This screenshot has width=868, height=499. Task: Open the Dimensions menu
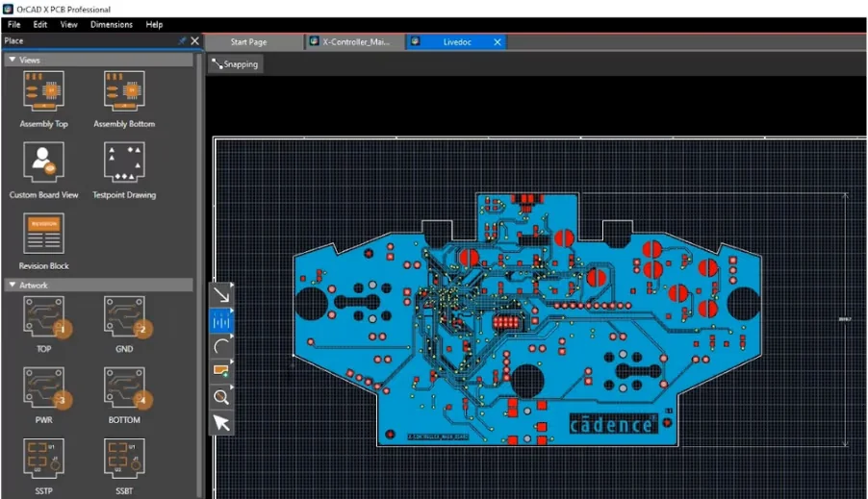[x=112, y=24]
